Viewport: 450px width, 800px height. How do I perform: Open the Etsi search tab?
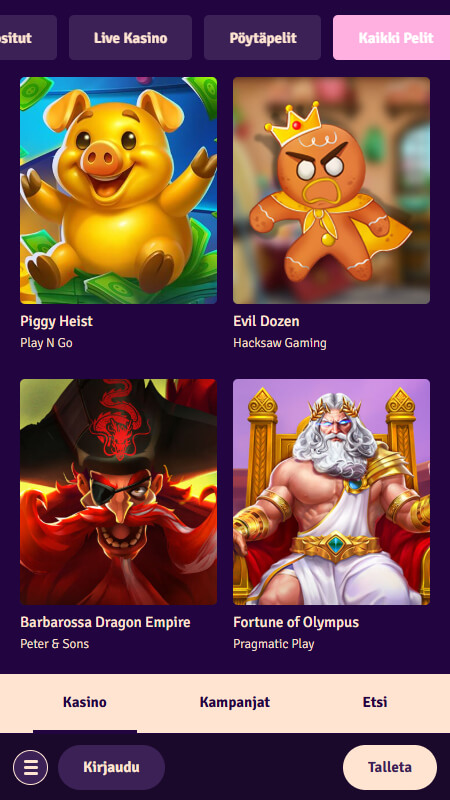coord(375,703)
